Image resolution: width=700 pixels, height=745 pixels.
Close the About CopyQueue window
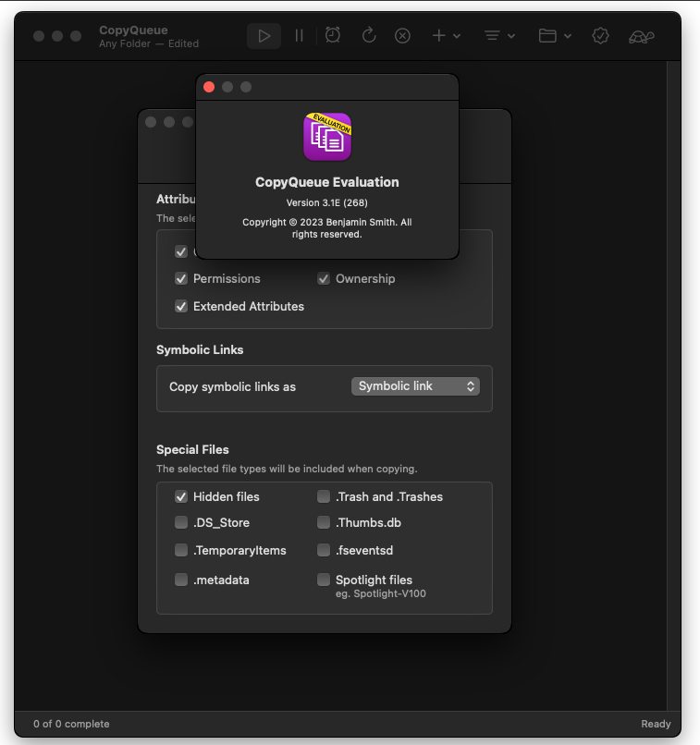coord(209,87)
